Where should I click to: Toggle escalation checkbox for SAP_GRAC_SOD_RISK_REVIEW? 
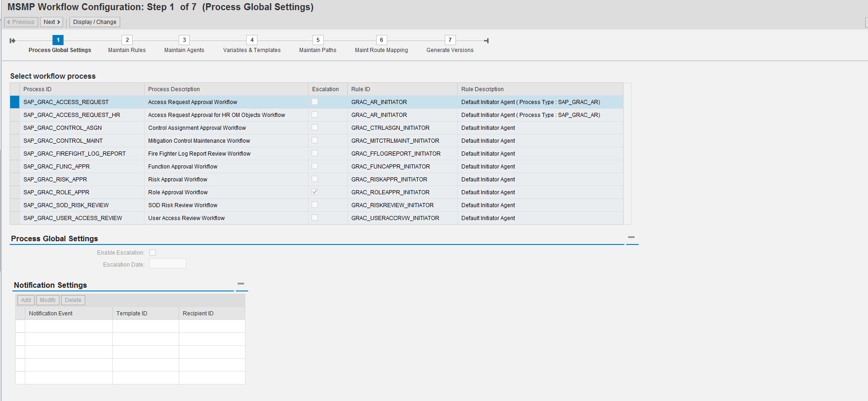[315, 205]
